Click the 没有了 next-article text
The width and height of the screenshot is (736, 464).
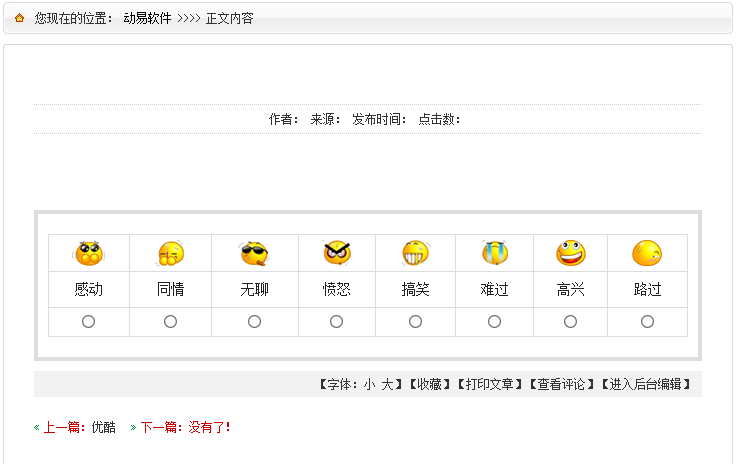point(209,427)
